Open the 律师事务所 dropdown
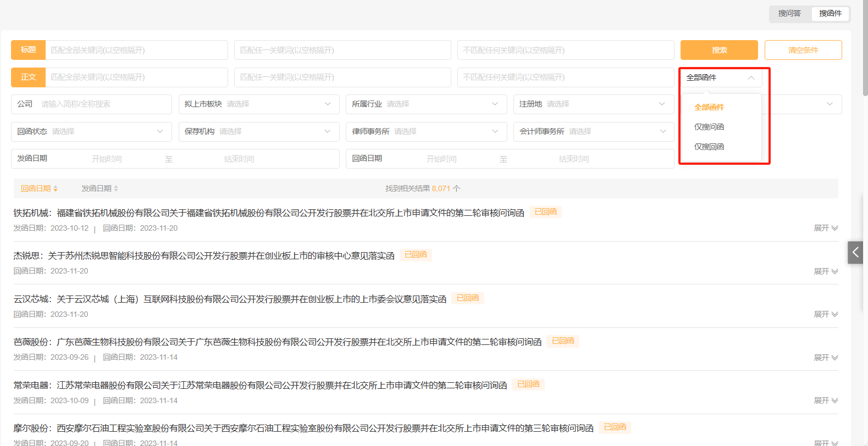 coord(426,131)
